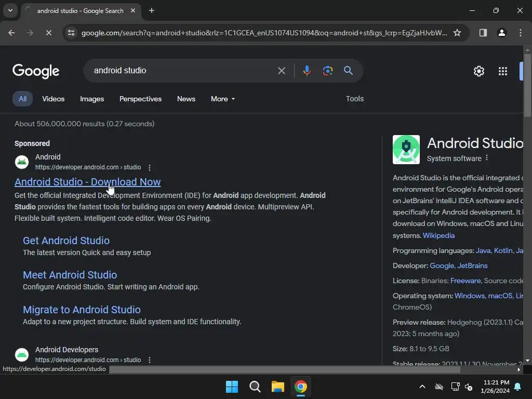Open the muted volume tray icon
The width and height of the screenshot is (532, 399).
[x=469, y=387]
